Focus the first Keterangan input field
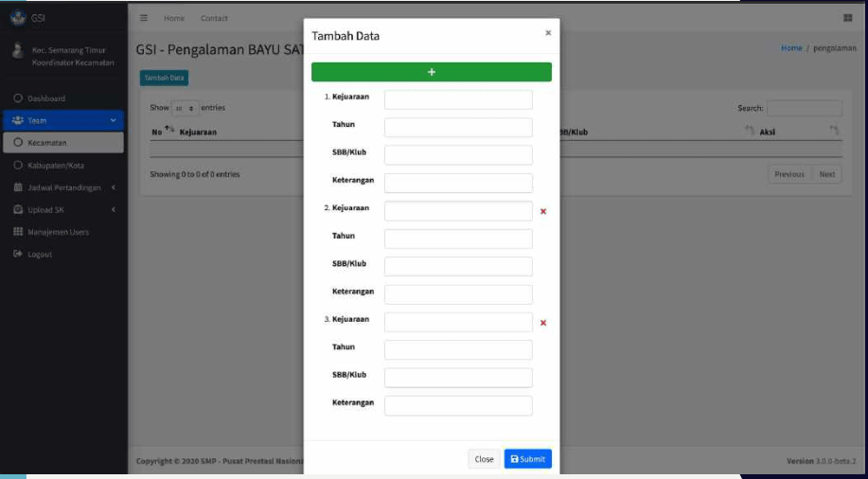Viewport: 868px width, 479px height. [x=458, y=184]
